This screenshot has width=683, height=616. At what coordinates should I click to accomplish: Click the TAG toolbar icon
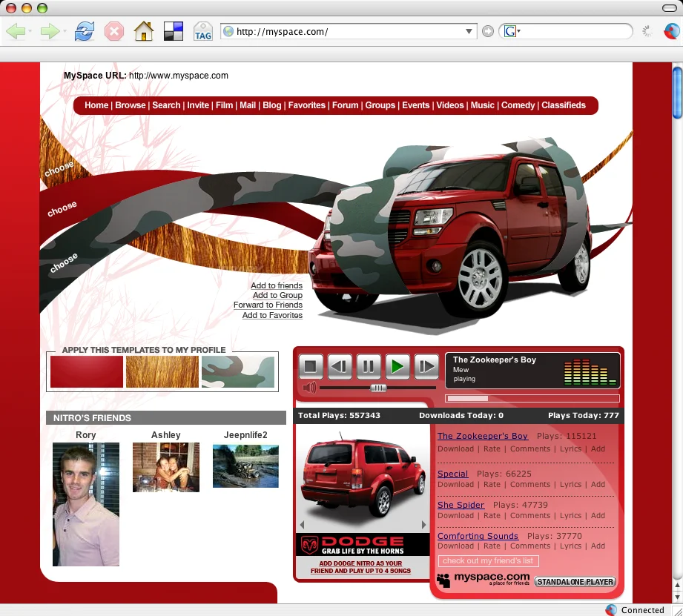203,31
